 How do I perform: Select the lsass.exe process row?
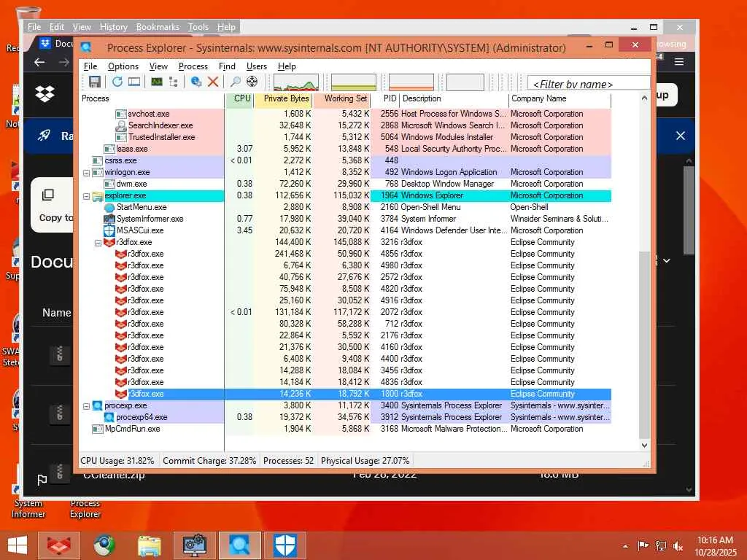point(345,149)
